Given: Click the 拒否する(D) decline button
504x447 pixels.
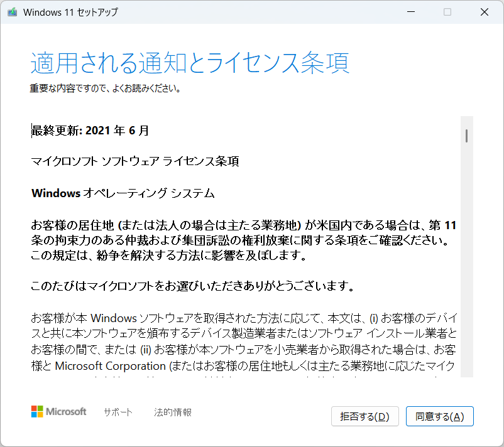Looking at the screenshot, I should (365, 416).
